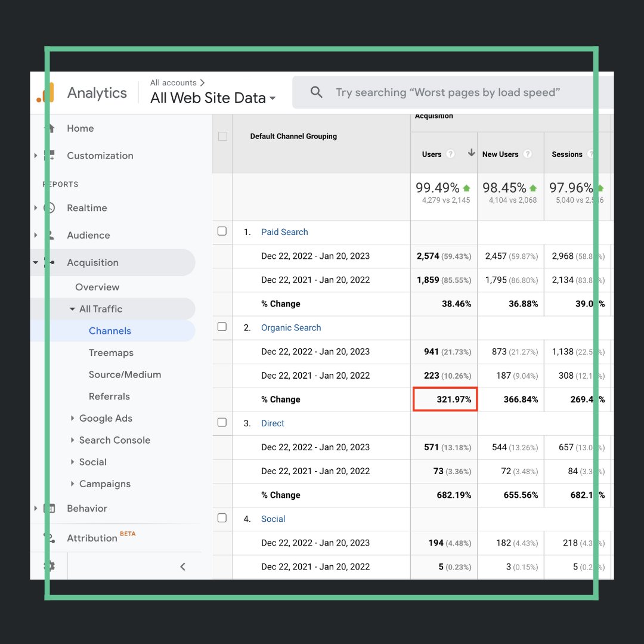Expand the Behavior section arrow
The image size is (644, 644).
click(x=36, y=509)
